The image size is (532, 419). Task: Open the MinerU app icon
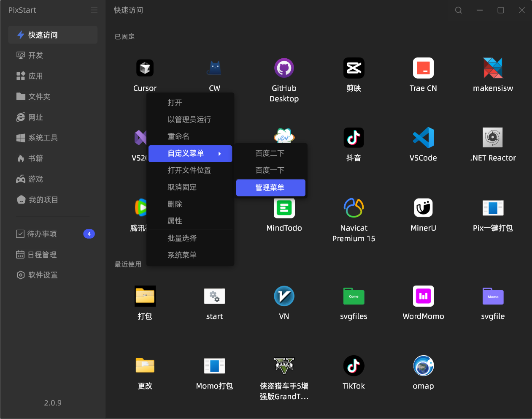pos(423,208)
